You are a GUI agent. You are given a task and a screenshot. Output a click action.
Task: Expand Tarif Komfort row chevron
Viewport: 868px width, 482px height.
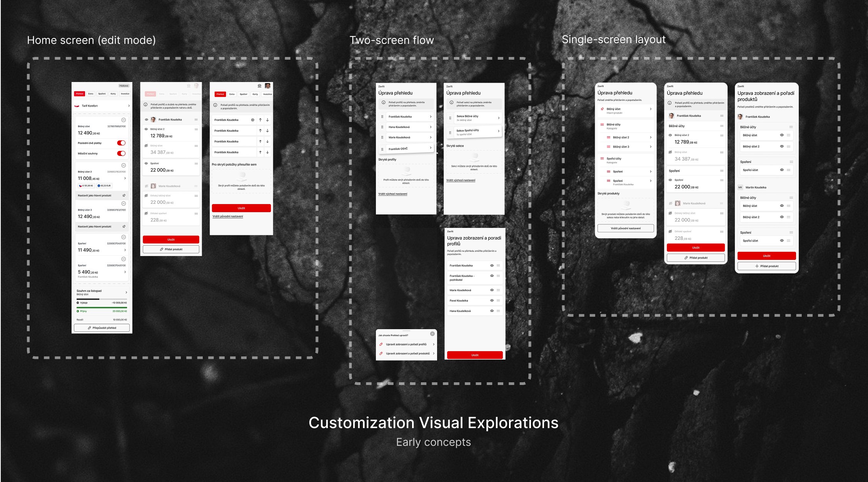click(x=129, y=106)
